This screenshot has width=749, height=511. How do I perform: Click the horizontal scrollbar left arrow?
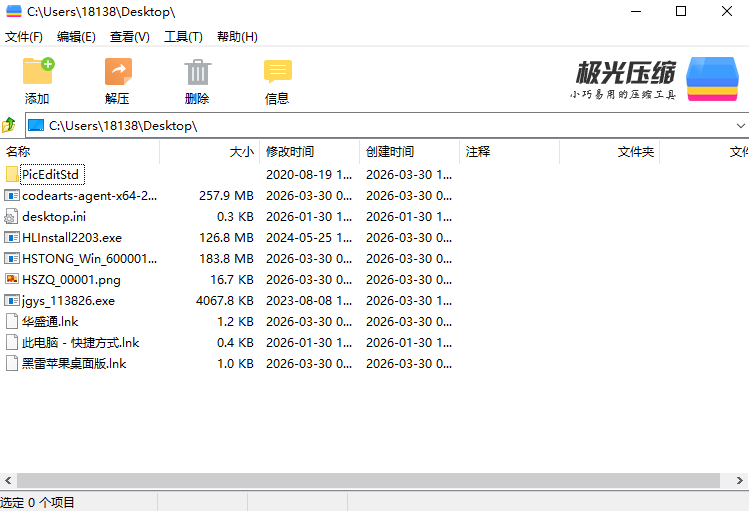coord(8,480)
